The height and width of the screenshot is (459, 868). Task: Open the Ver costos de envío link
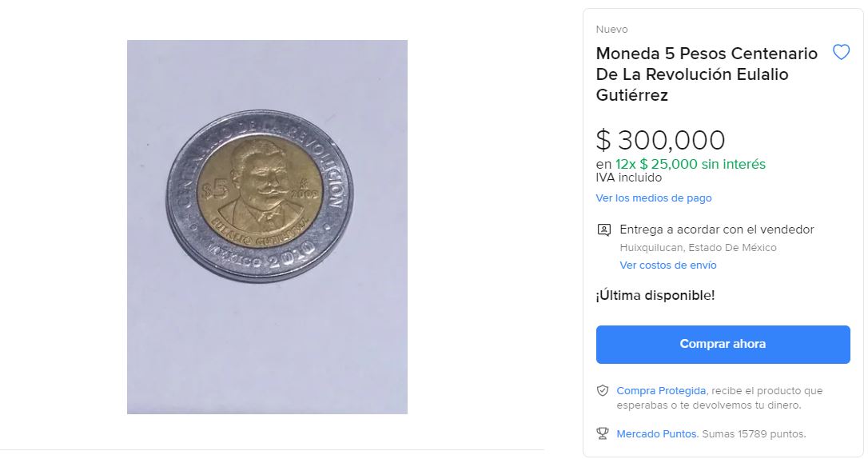pyautogui.click(x=668, y=265)
